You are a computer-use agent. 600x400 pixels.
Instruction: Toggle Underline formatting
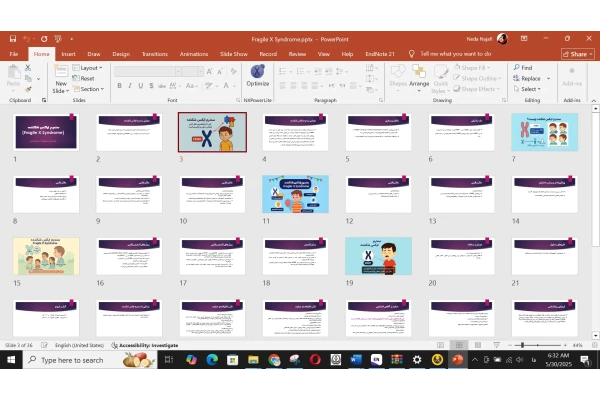[x=141, y=86]
